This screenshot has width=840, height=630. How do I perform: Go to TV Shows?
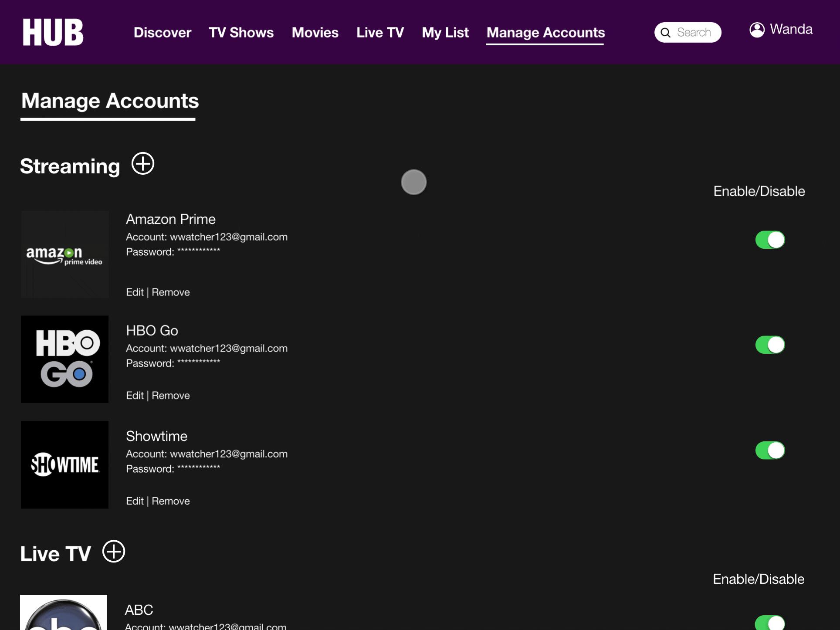[x=241, y=33]
